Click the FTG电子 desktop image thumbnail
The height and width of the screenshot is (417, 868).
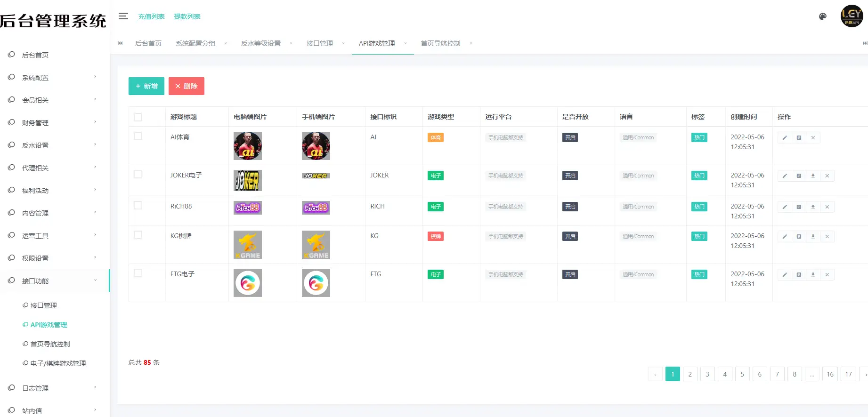248,283
